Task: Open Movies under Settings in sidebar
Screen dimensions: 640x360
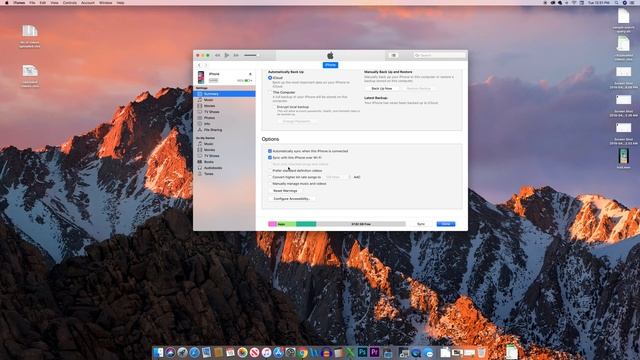Action: [x=224, y=106]
